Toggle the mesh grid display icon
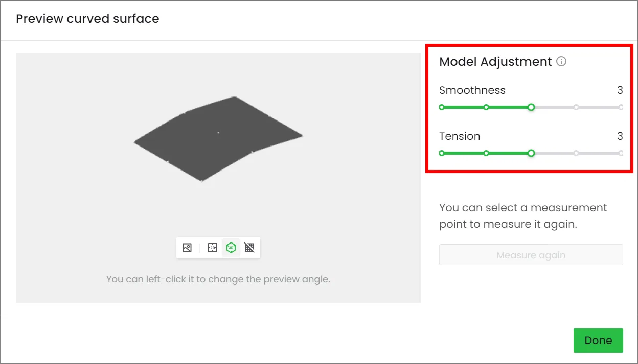The height and width of the screenshot is (364, 638). pos(249,248)
